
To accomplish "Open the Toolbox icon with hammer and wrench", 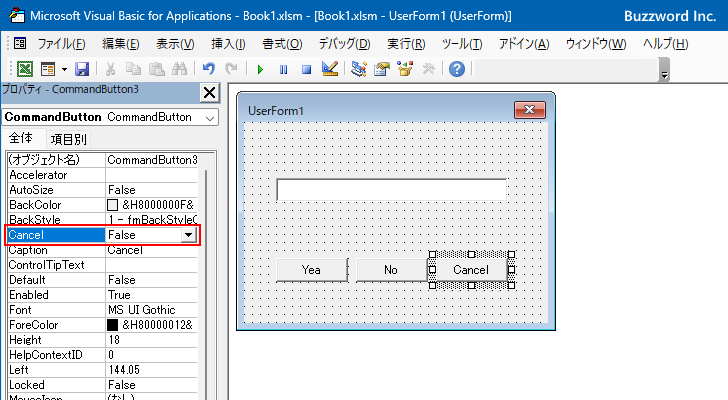I will pos(428,69).
